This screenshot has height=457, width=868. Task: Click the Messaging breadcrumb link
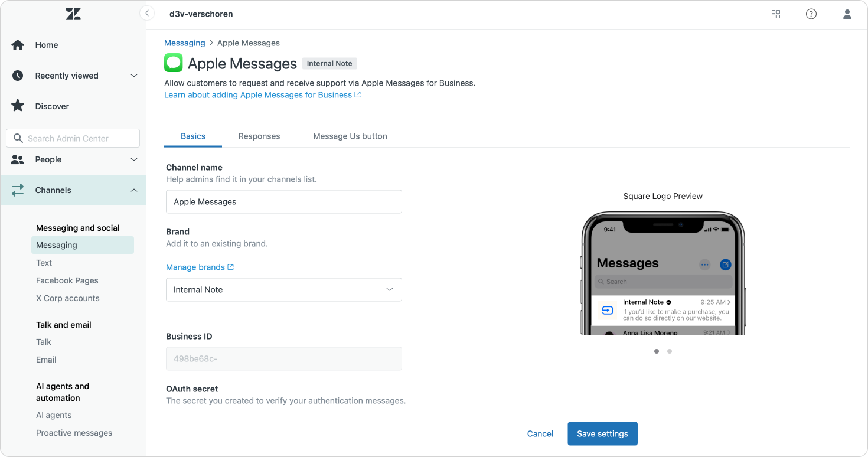[x=185, y=43]
